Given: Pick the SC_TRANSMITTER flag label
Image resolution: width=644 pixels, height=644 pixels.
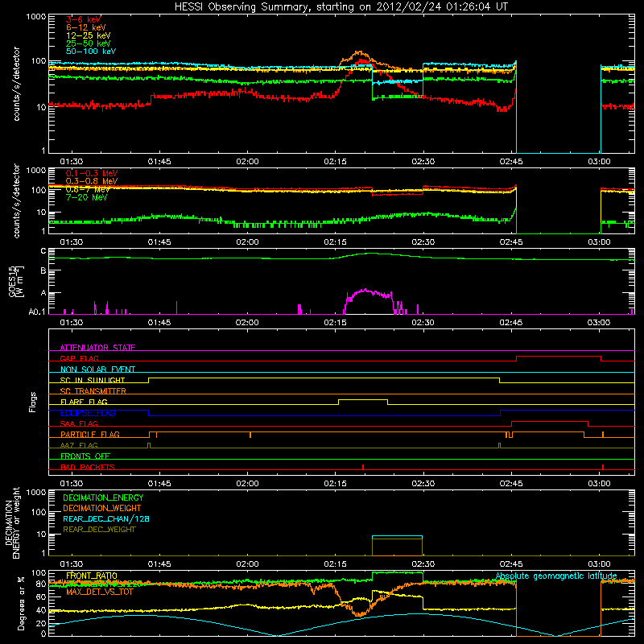Looking at the screenshot, I should (93, 391).
